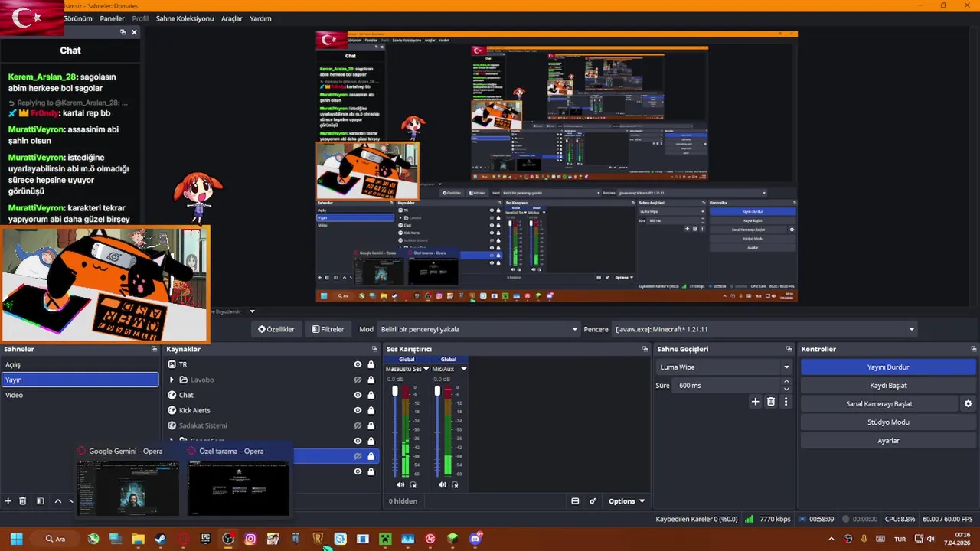Open the Görünüm menu
The image size is (980, 551).
(x=78, y=18)
